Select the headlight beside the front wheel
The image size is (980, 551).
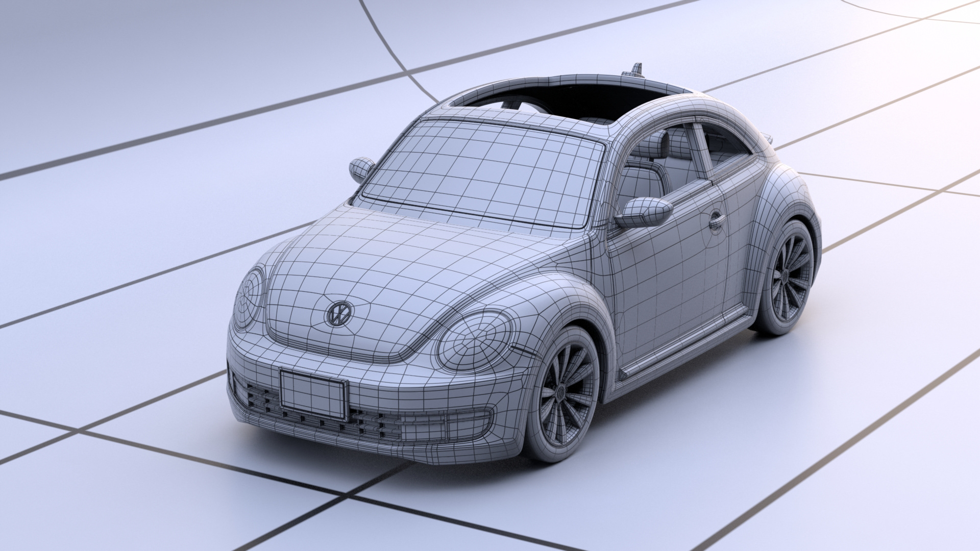[474, 341]
